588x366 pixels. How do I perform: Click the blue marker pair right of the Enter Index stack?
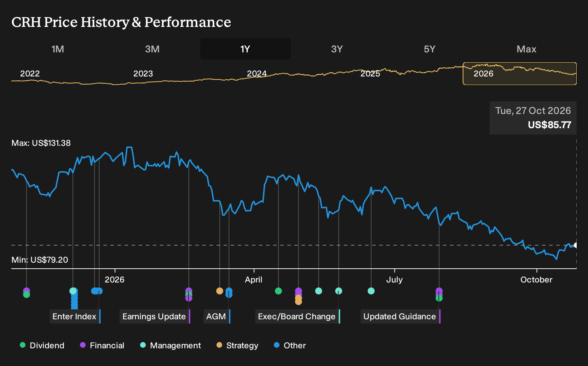click(97, 291)
